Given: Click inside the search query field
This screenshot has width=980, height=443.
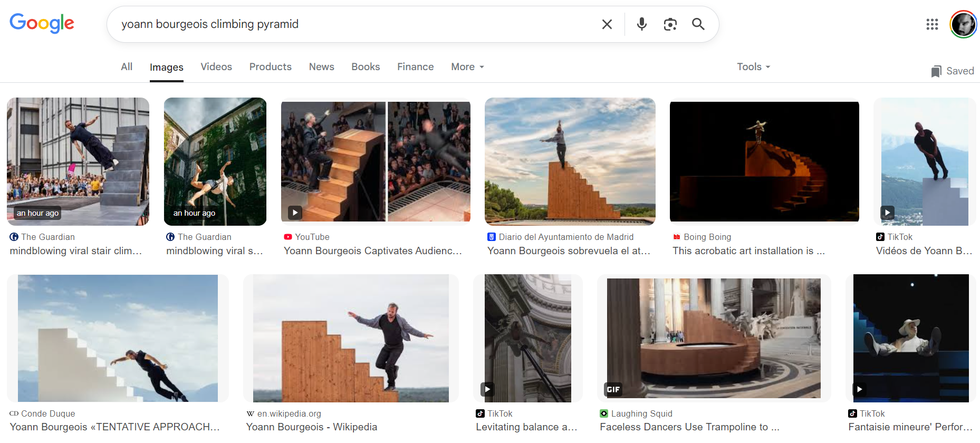Looking at the screenshot, I should coord(353,24).
